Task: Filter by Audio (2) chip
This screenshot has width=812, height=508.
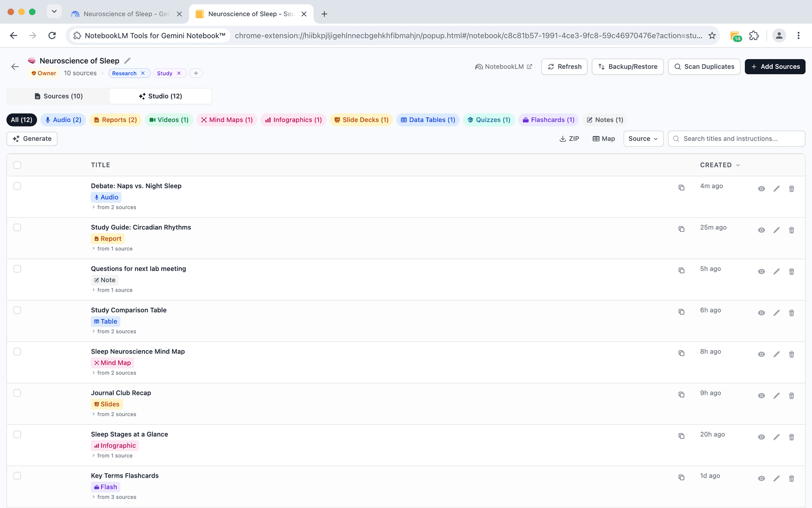Action: point(63,120)
